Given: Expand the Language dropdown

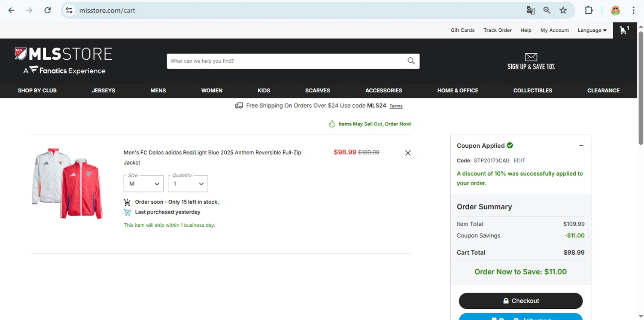Looking at the screenshot, I should click(x=592, y=30).
